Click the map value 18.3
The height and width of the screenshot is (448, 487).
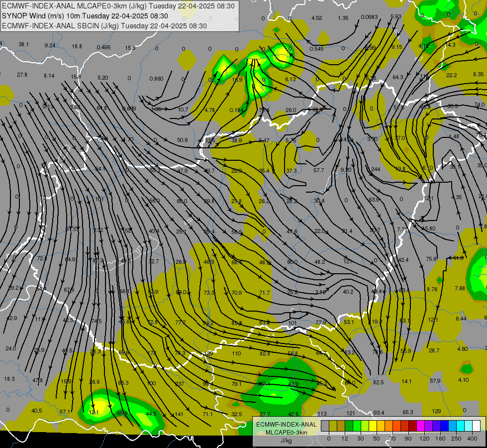click(9, 379)
